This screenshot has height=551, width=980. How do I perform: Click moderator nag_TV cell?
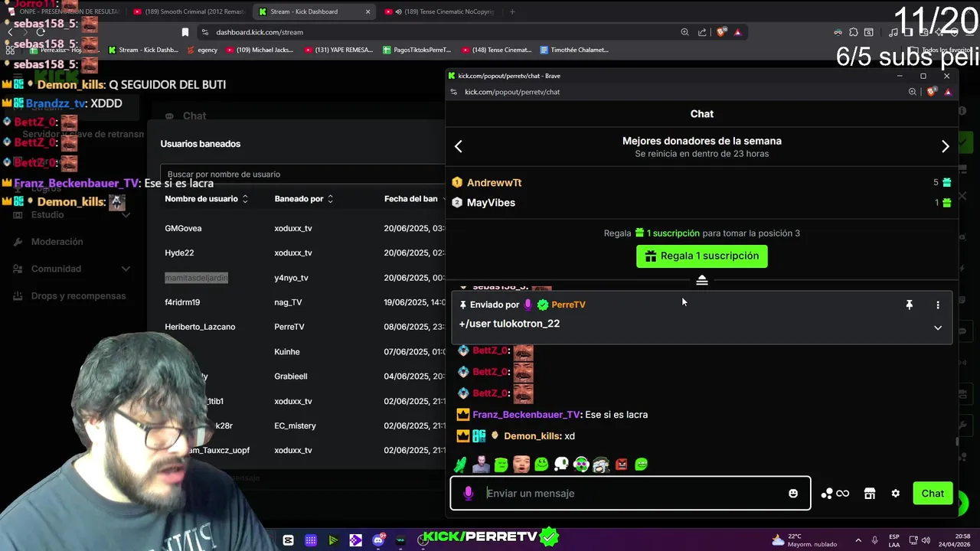click(288, 302)
